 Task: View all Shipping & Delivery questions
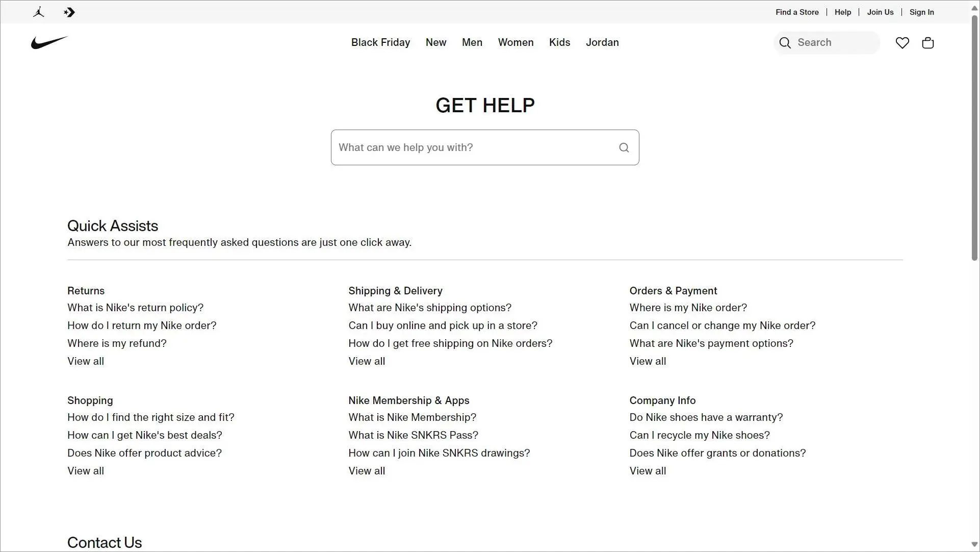click(367, 361)
